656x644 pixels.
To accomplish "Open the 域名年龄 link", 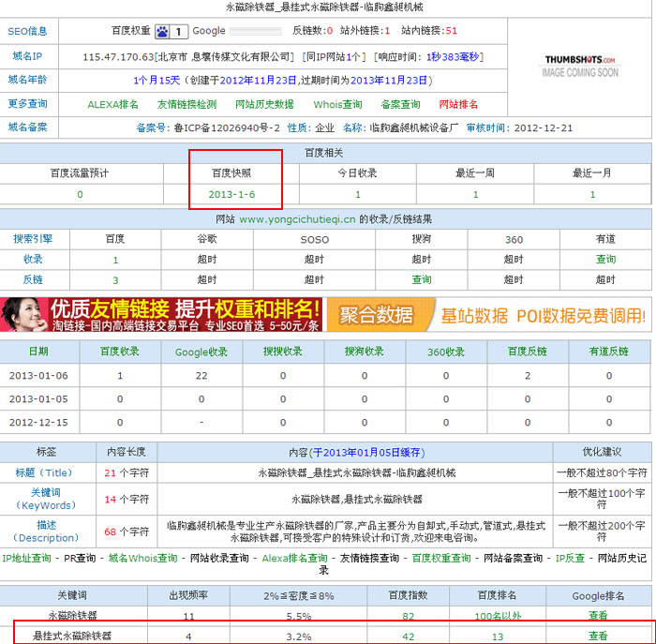I will coord(27,80).
